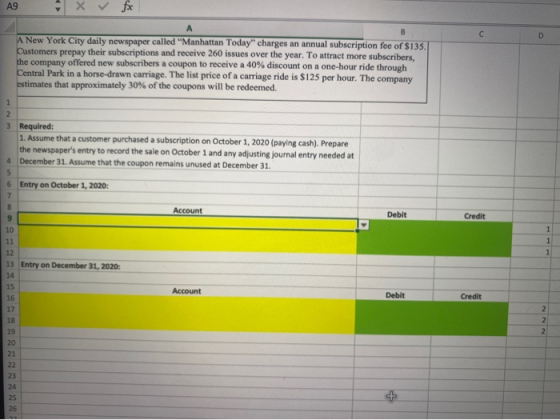
Task: Select row header 9
Action: coord(10,218)
